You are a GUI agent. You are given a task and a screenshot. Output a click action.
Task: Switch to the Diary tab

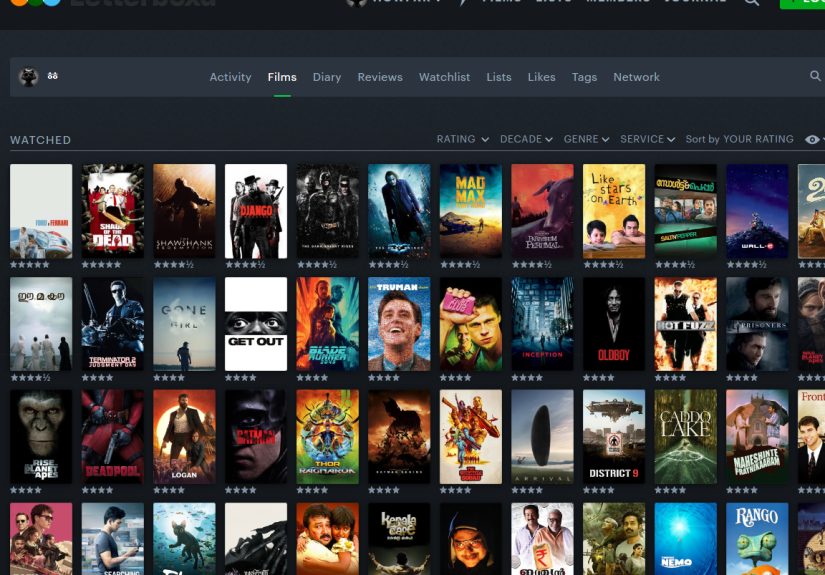coord(327,77)
